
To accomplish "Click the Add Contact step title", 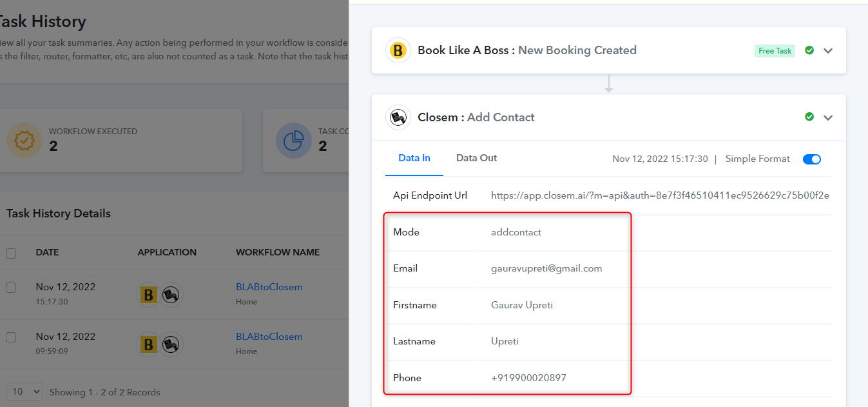I will (501, 117).
